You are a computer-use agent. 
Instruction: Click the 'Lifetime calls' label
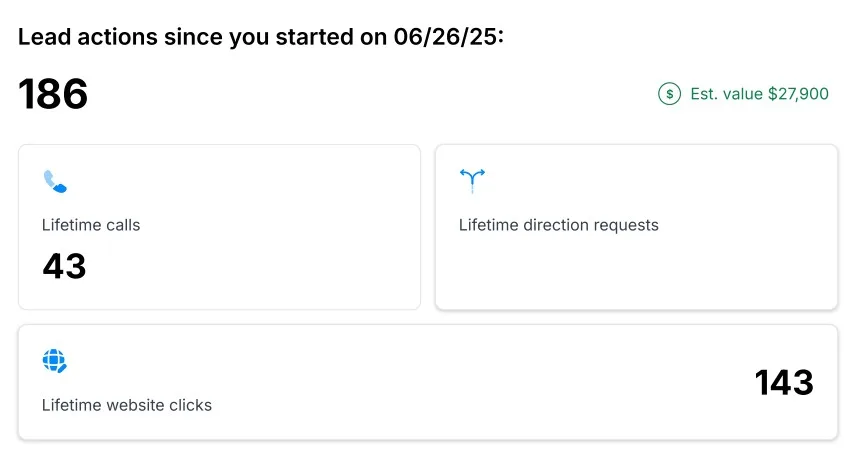click(91, 225)
